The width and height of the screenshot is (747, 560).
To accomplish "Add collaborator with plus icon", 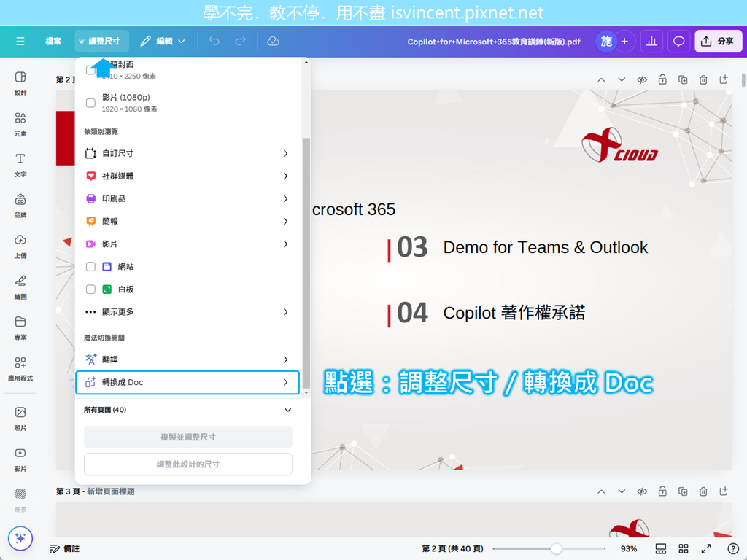I will pyautogui.click(x=624, y=42).
